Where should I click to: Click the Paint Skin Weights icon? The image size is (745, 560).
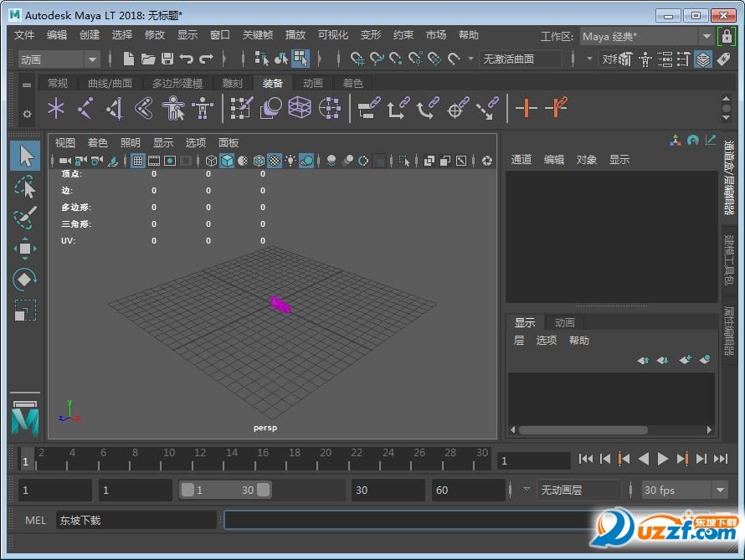pos(241,108)
